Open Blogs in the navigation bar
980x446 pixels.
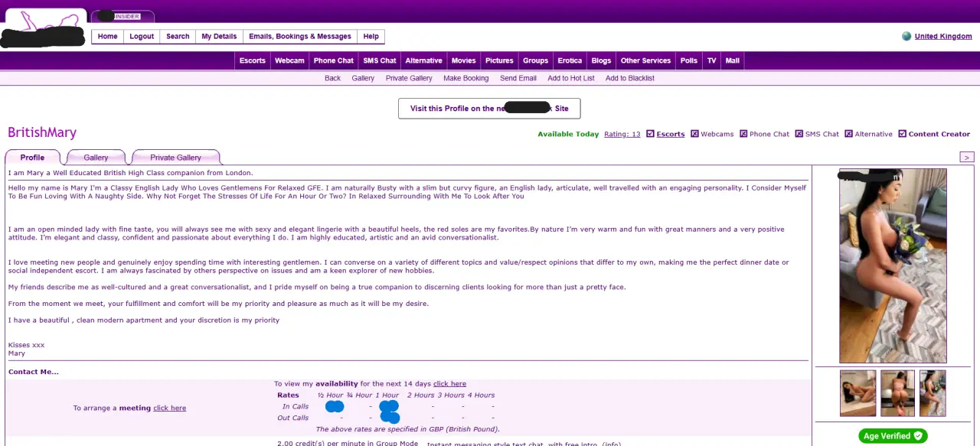tap(601, 60)
